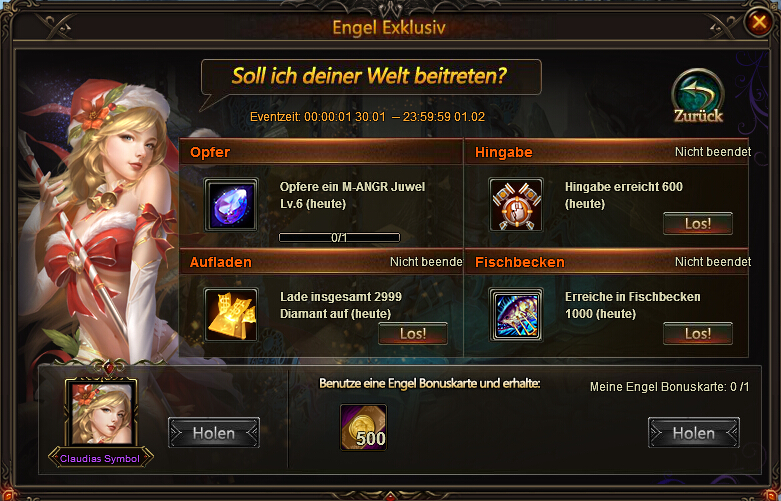
Task: Click Los! button under Fischbecken
Action: coord(698,334)
